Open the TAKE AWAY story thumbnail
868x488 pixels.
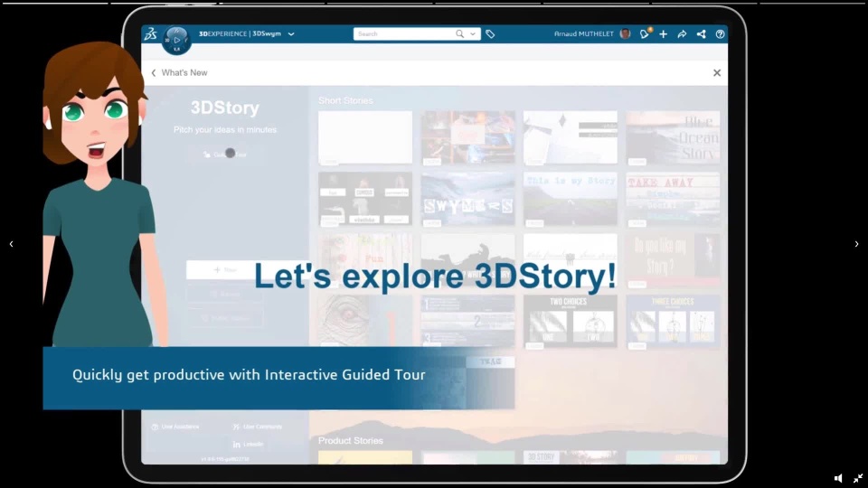pyautogui.click(x=673, y=199)
